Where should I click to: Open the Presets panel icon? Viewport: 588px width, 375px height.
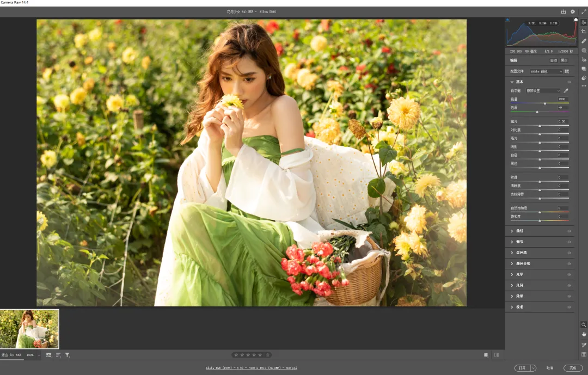[584, 78]
